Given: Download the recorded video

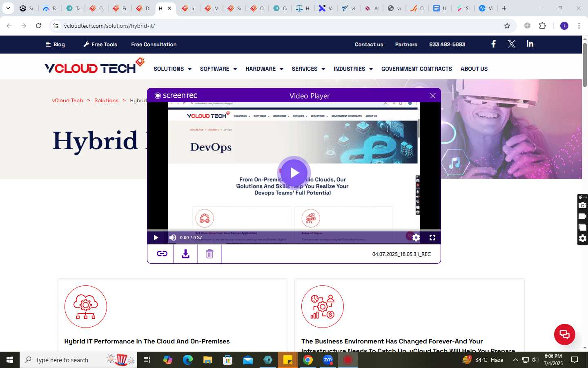Looking at the screenshot, I should pyautogui.click(x=185, y=254).
